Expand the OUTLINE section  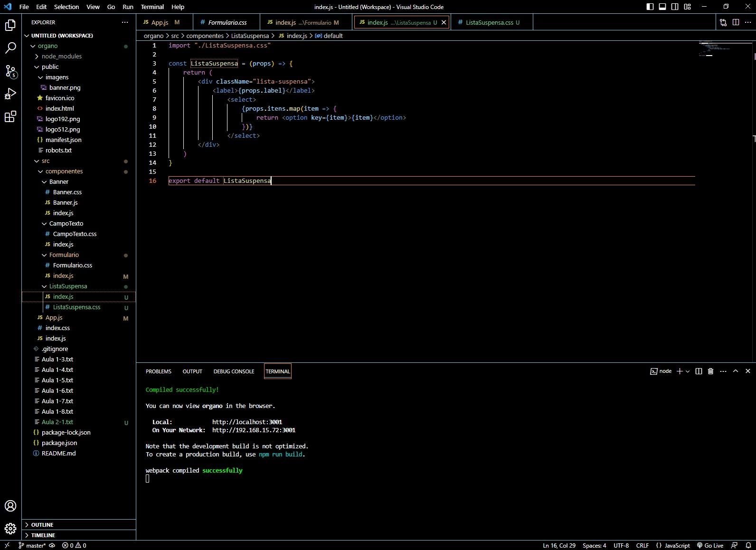tap(79, 525)
